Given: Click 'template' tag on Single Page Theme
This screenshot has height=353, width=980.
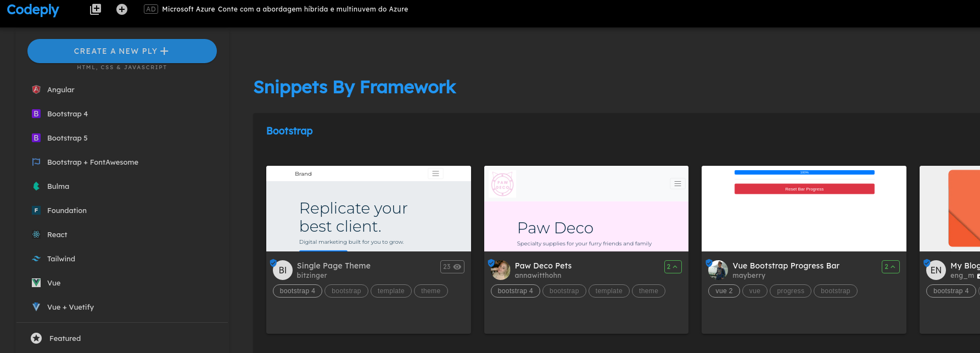Looking at the screenshot, I should click(x=391, y=291).
